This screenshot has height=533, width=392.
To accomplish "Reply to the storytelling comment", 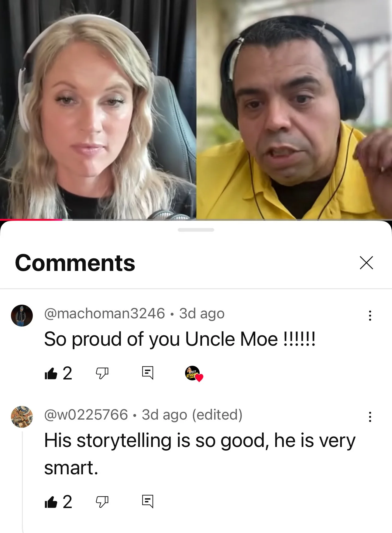I will (148, 501).
